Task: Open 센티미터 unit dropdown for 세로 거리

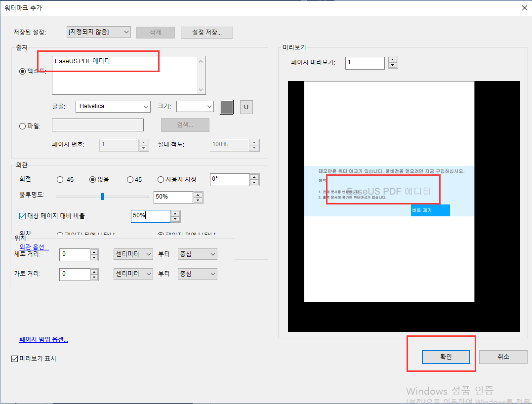Action: (133, 254)
